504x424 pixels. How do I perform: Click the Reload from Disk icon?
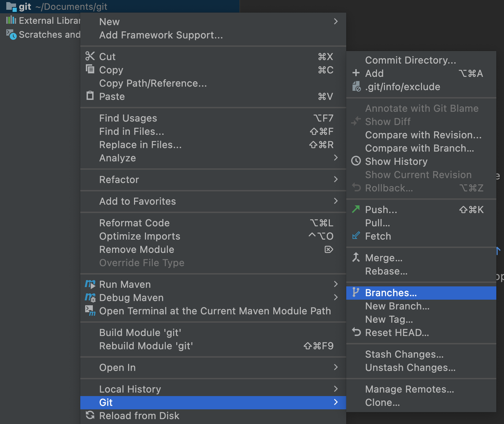90,415
